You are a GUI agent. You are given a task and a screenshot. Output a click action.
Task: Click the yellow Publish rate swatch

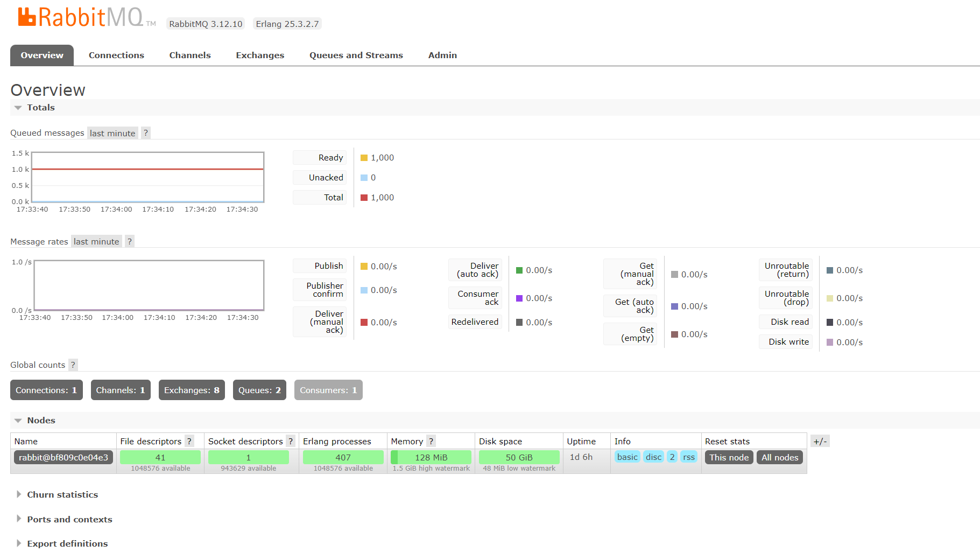[364, 267]
